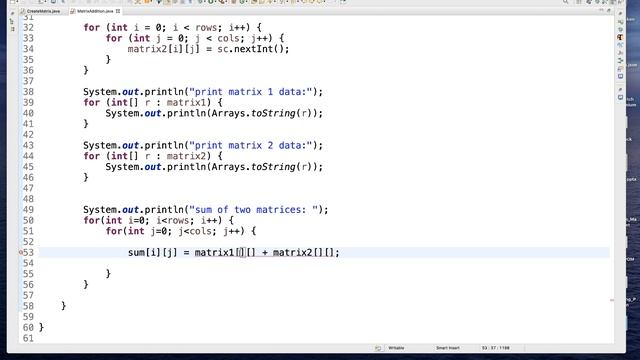640x360 pixels.
Task: Click Arrays.toString(r) on line 40
Action: (261, 113)
